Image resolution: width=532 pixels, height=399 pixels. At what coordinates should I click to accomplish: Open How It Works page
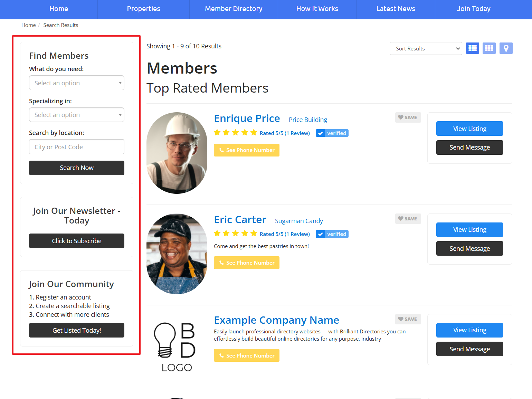tap(317, 9)
